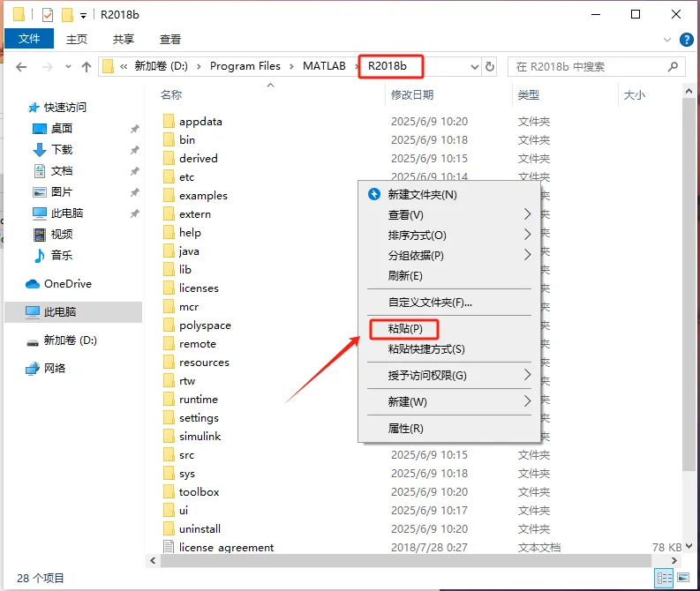Select the licenses folder name

[x=199, y=288]
